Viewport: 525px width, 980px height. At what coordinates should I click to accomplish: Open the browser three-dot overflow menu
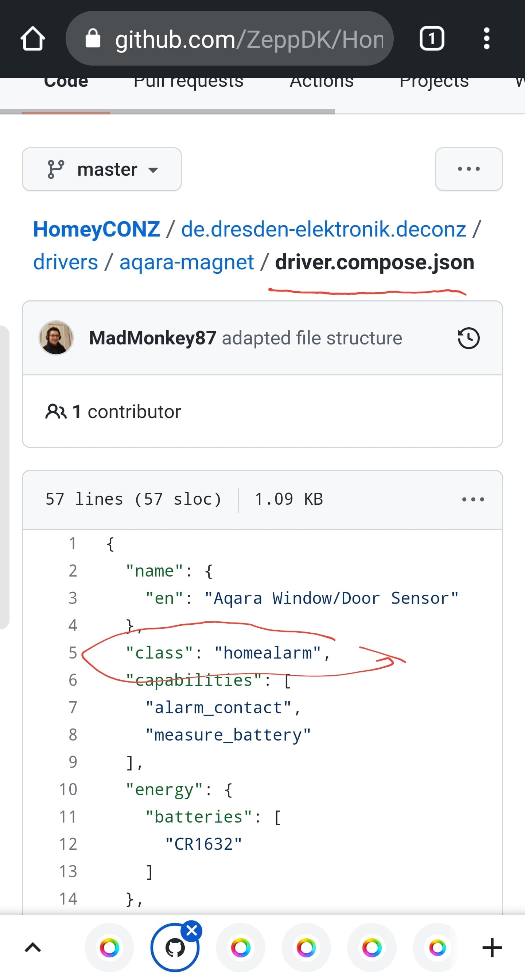coord(486,38)
